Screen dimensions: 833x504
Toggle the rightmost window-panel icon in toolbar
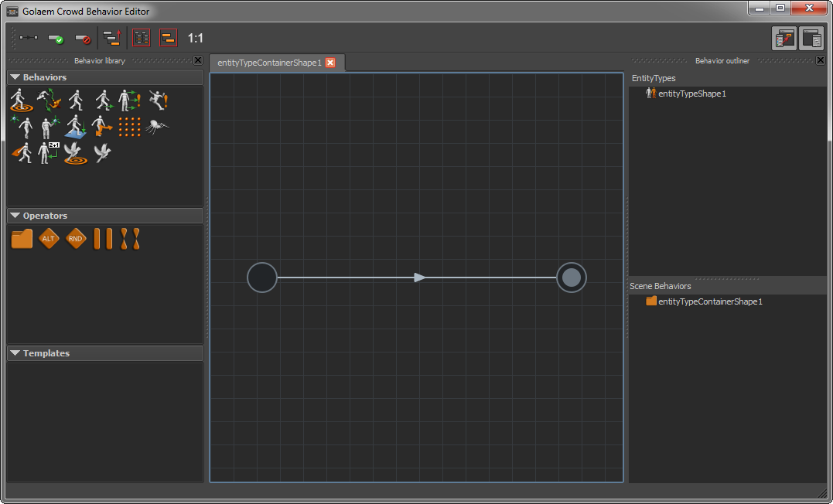coord(811,38)
